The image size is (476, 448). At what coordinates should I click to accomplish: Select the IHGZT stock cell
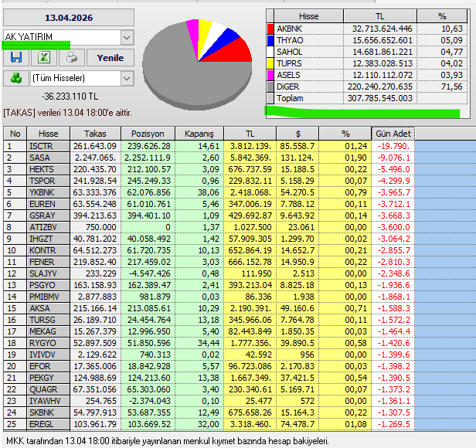click(48, 239)
